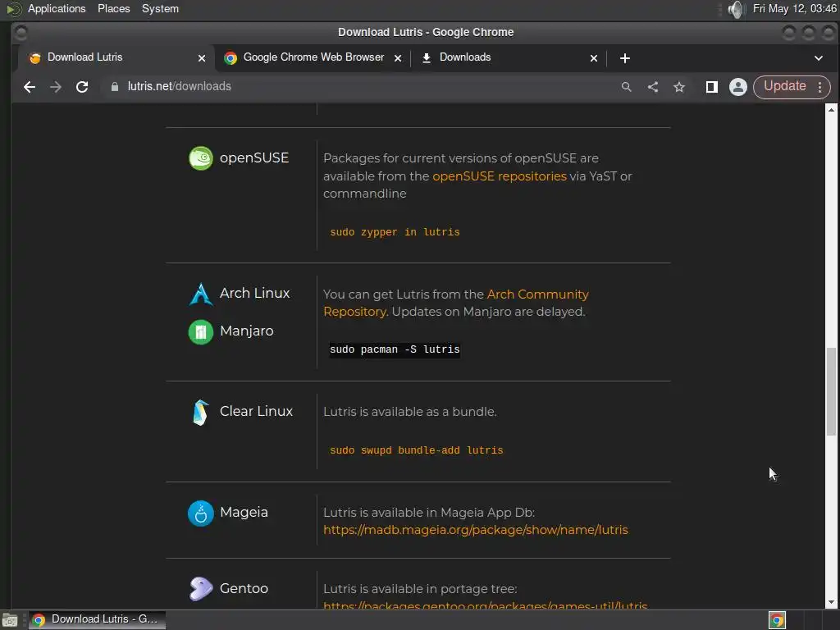Click the volume speaker icon in panel

point(736,9)
